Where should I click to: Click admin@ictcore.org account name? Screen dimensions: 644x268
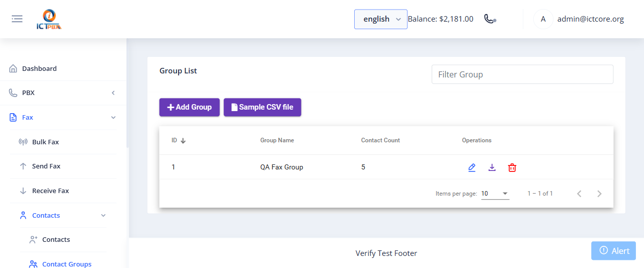coord(591,19)
